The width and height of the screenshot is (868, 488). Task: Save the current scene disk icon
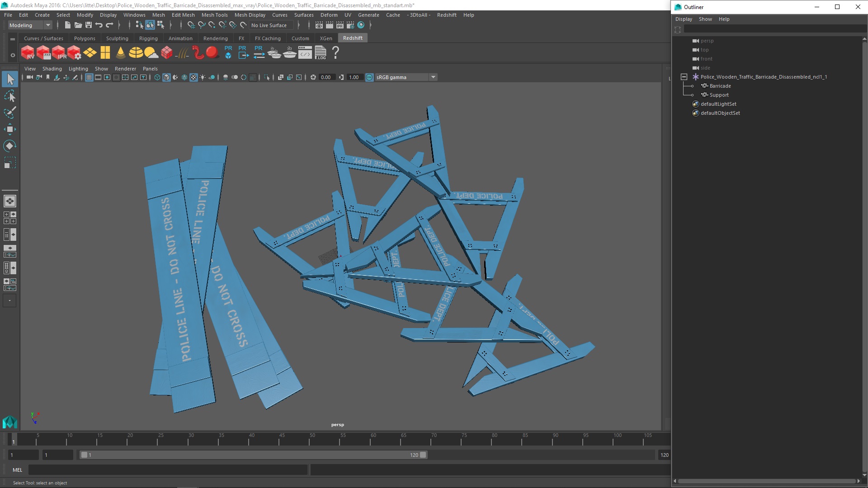coord(89,25)
